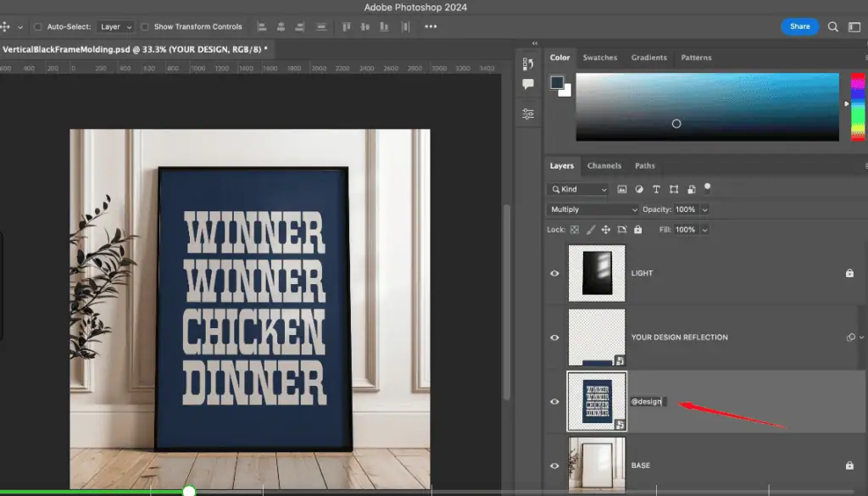
Task: Click the Lock all icon
Action: click(637, 230)
